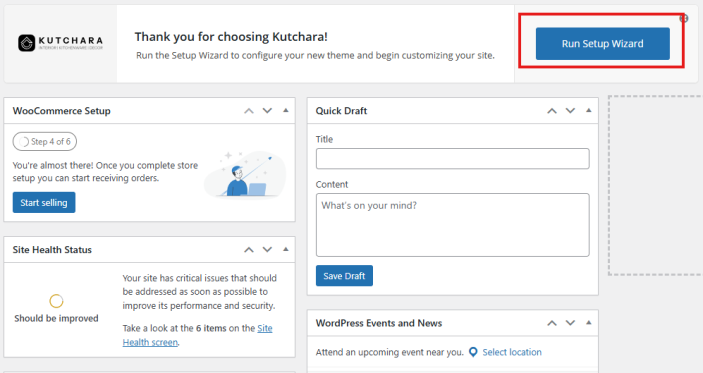Click the WordPress Events and News heading
Screen dimensions: 703x373
coord(379,323)
